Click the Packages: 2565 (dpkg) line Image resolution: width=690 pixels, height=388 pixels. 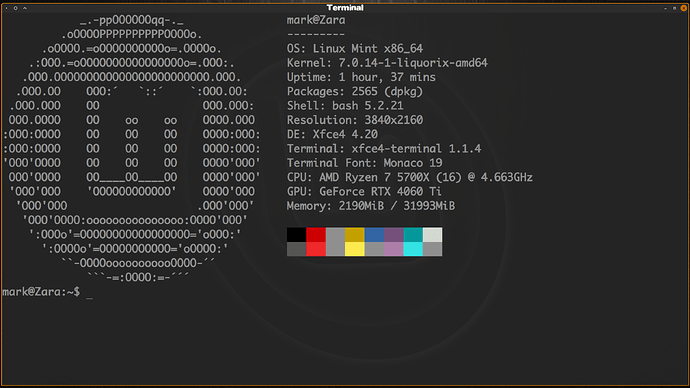pos(355,92)
